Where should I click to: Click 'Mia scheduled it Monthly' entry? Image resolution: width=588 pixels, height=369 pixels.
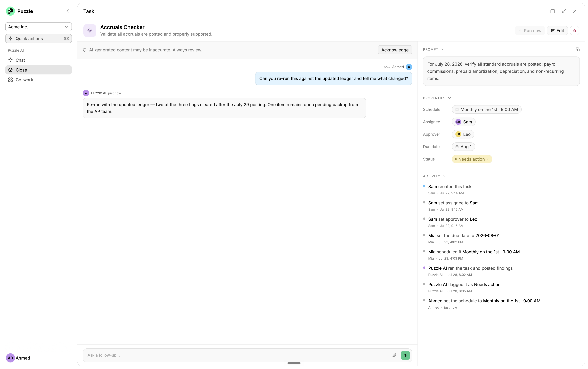click(474, 252)
